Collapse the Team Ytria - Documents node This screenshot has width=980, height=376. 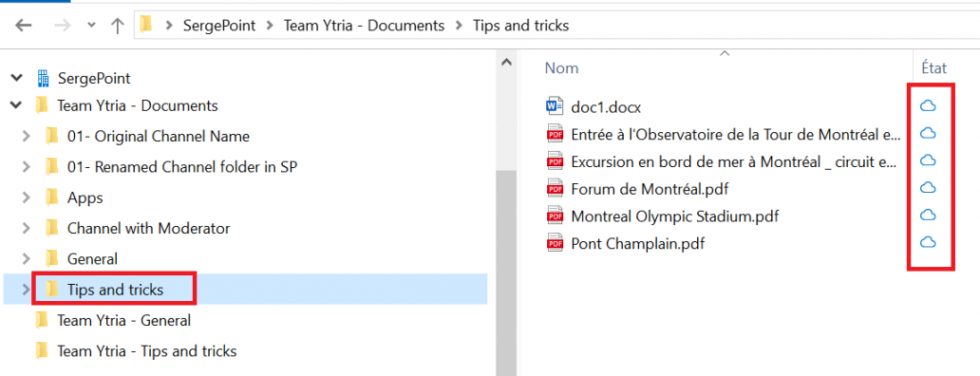tap(15, 105)
